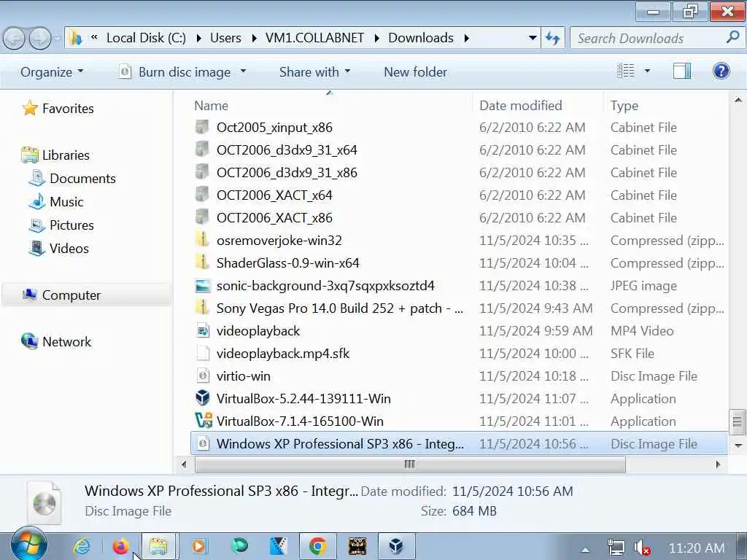Image resolution: width=747 pixels, height=560 pixels.
Task: Select OCT2006_d3dx9_31_x64 cabinet file
Action: (x=287, y=150)
